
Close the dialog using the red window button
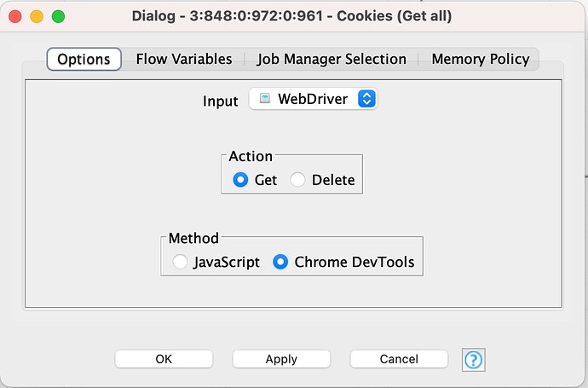click(15, 16)
